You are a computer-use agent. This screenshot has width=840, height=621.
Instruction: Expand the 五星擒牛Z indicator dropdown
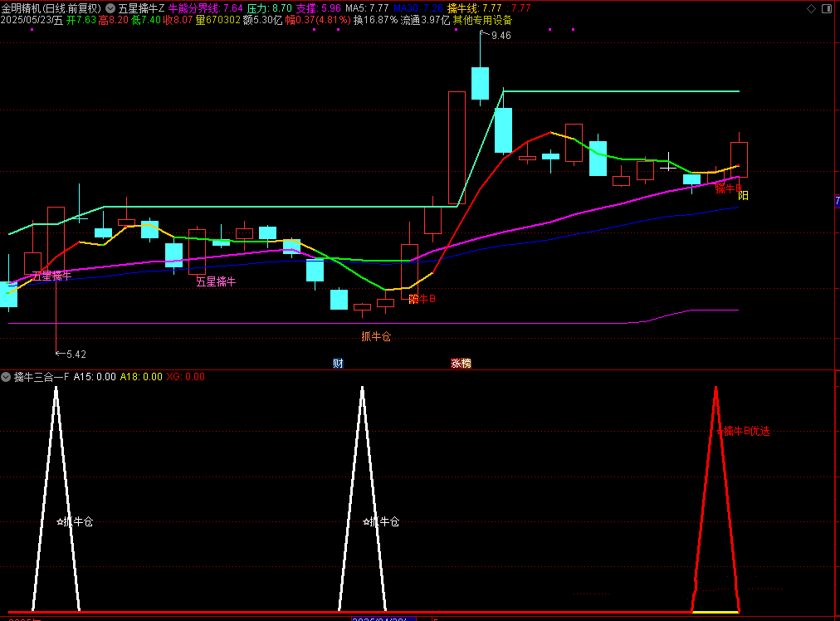110,7
